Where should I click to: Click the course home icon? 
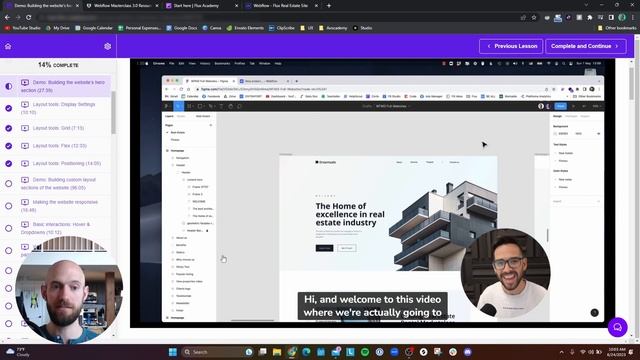tap(8, 46)
